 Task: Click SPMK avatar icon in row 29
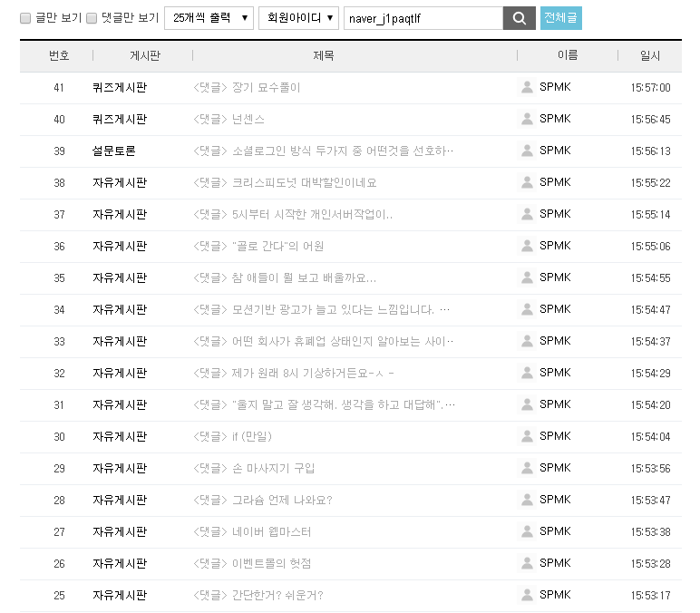click(x=527, y=467)
